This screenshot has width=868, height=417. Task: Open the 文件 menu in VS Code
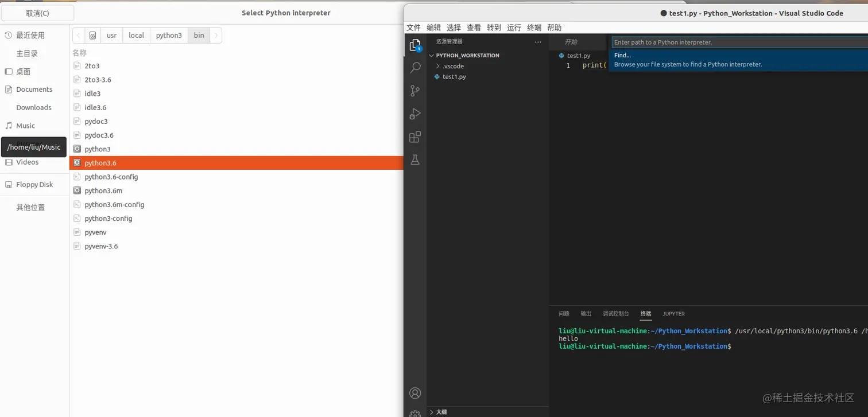414,28
